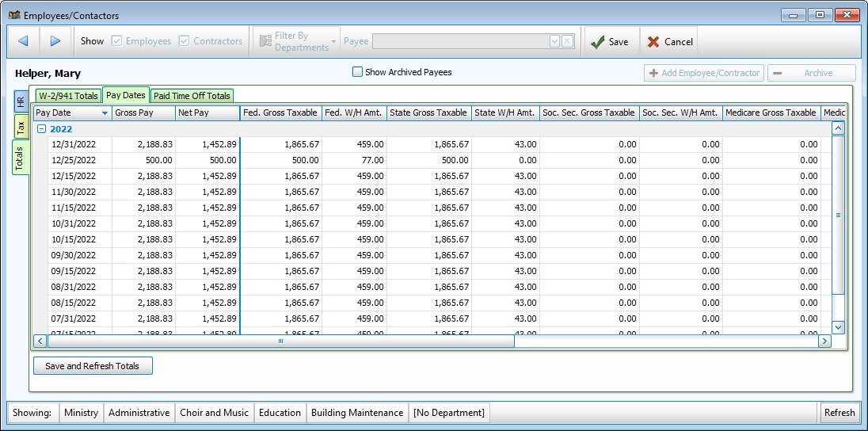The width and height of the screenshot is (868, 431).
Task: Select the 12/25/2022 pay date row
Action: tap(73, 160)
